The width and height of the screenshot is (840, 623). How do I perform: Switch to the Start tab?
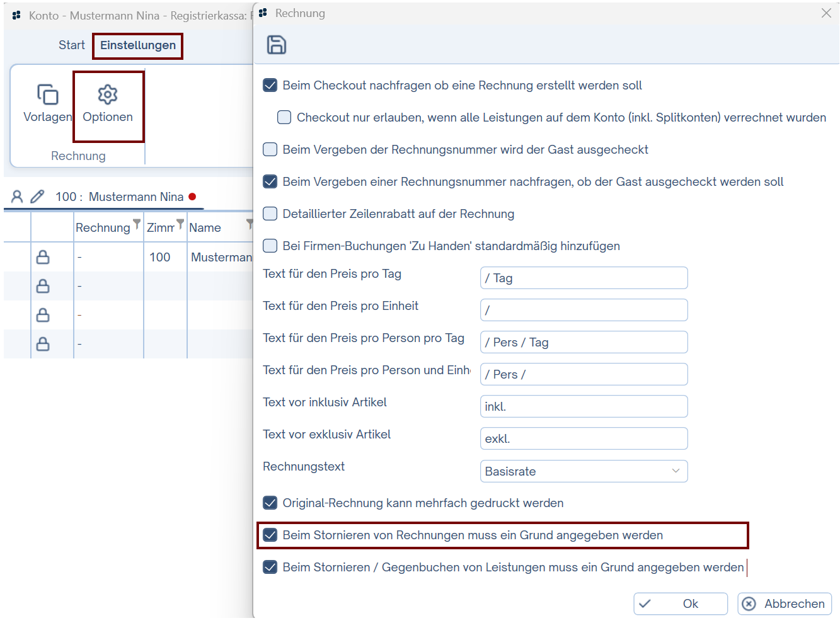click(x=71, y=45)
